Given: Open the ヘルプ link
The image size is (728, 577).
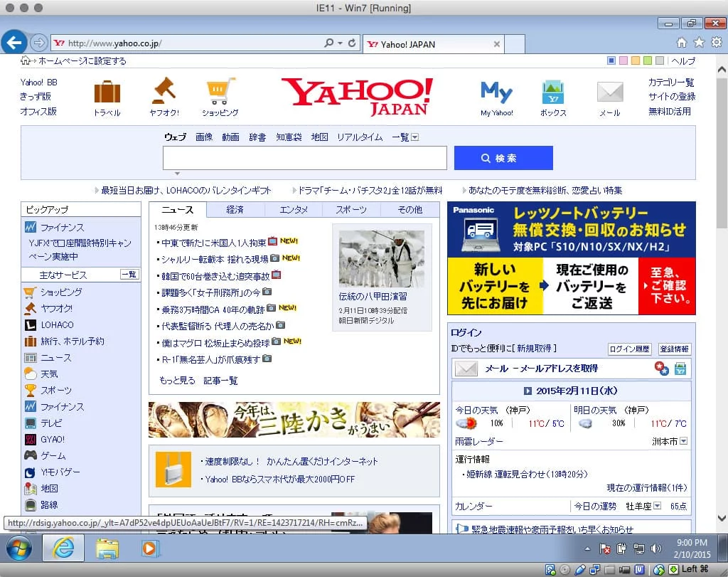Looking at the screenshot, I should tap(683, 61).
